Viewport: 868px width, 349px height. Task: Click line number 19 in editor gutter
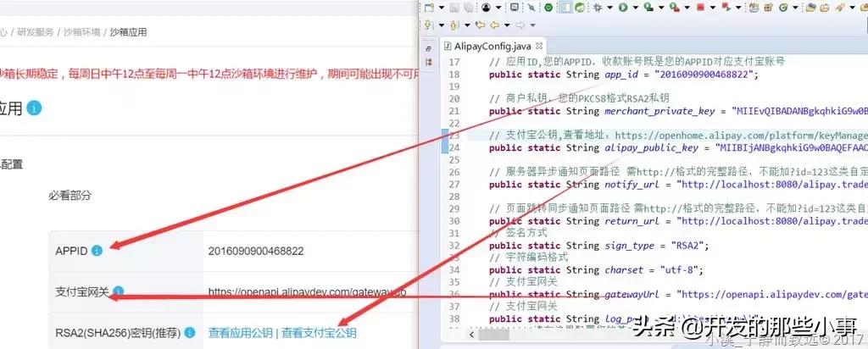454,86
